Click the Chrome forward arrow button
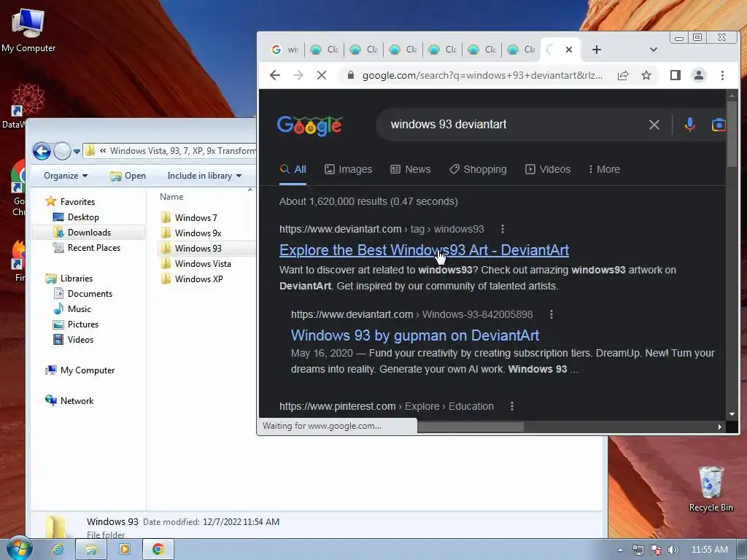Viewport: 747px width, 560px height. pyautogui.click(x=298, y=75)
